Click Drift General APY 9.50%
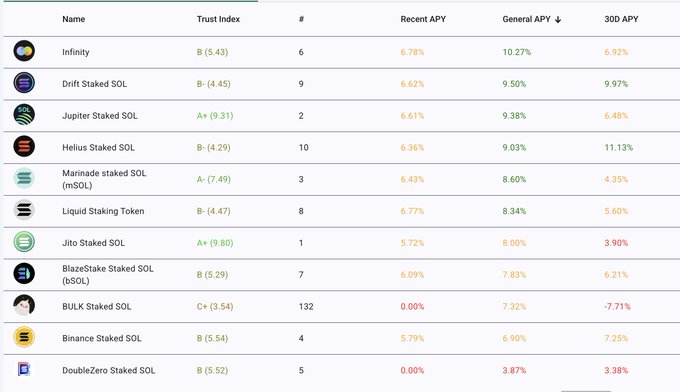 [x=514, y=84]
